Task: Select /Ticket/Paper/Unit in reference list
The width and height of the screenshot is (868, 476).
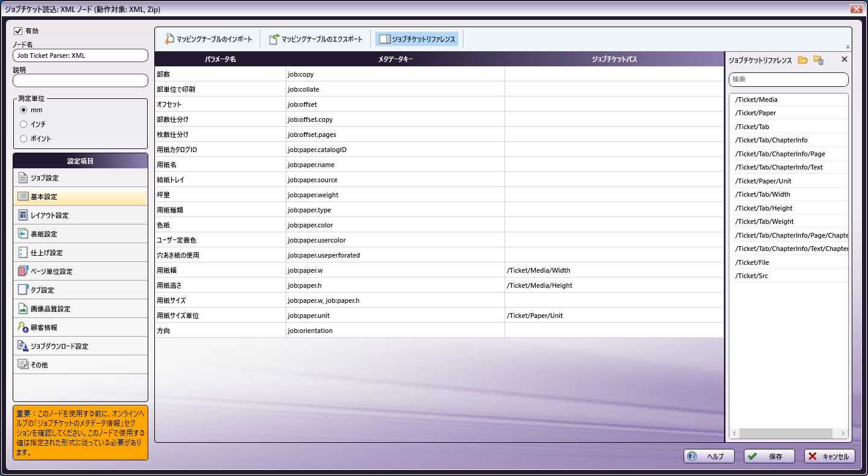Action: coord(790,181)
